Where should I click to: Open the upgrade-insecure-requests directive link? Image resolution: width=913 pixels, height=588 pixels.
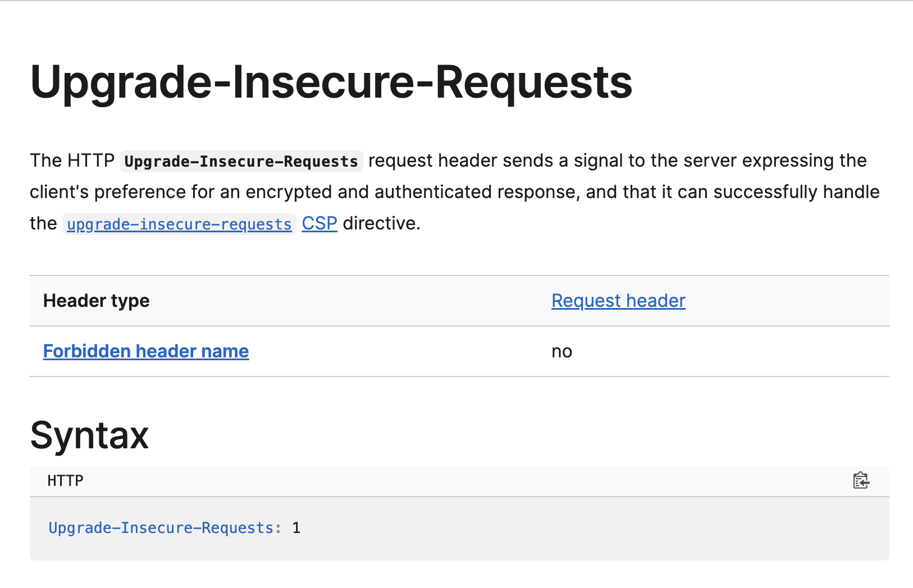(179, 224)
